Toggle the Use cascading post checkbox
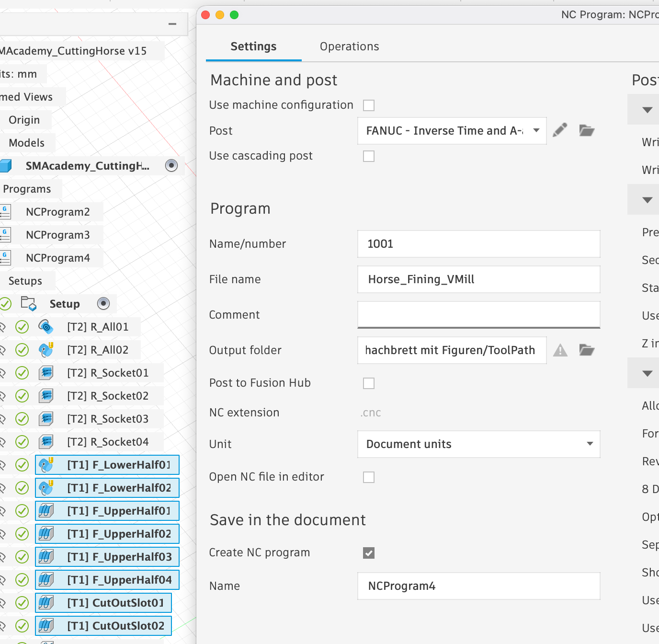The image size is (659, 644). click(369, 156)
